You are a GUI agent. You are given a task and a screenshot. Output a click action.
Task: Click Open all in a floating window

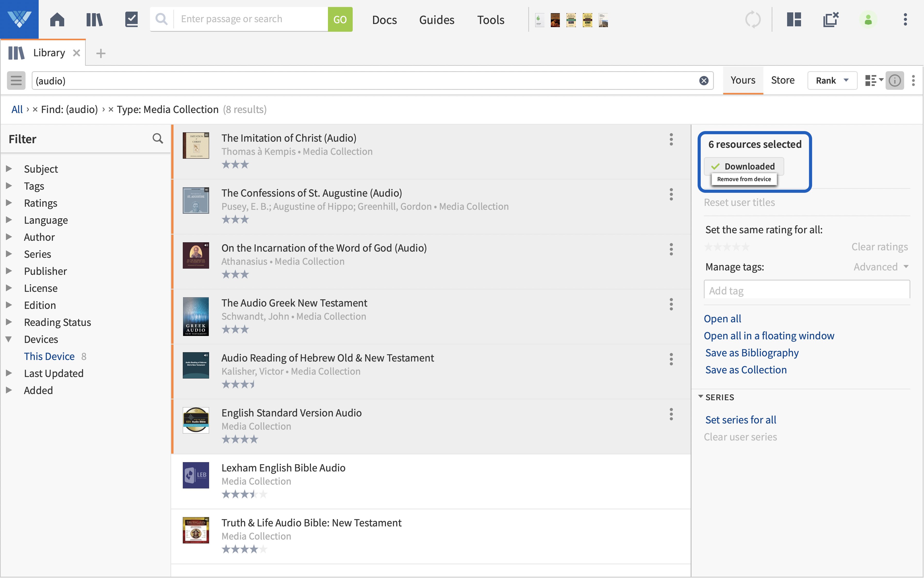[769, 336]
